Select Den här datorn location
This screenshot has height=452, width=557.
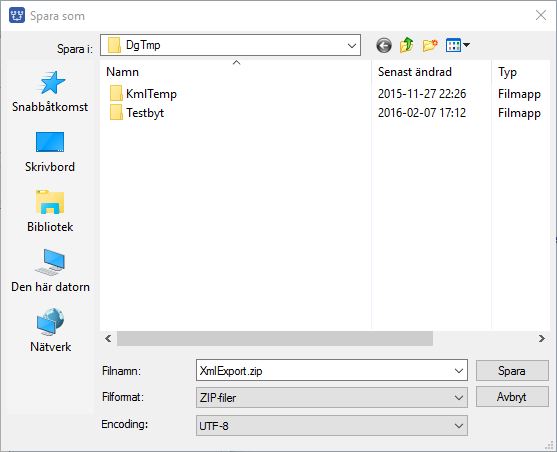click(x=50, y=271)
